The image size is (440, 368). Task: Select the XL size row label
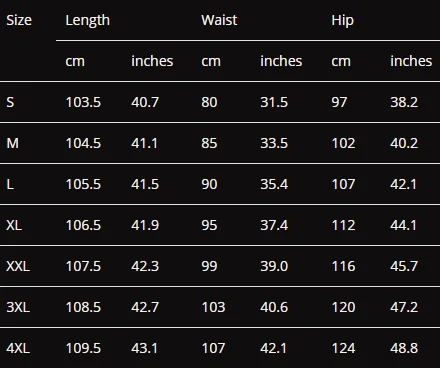point(14,225)
